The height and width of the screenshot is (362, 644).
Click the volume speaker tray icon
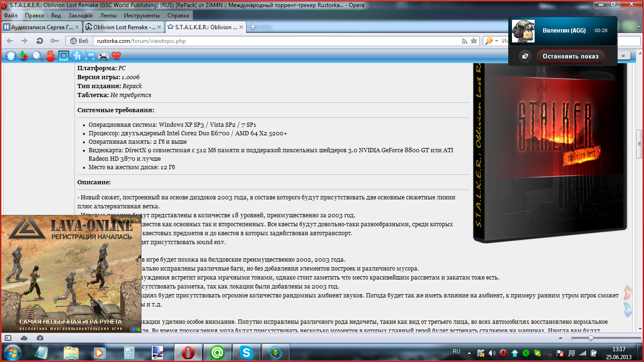[x=492, y=353]
